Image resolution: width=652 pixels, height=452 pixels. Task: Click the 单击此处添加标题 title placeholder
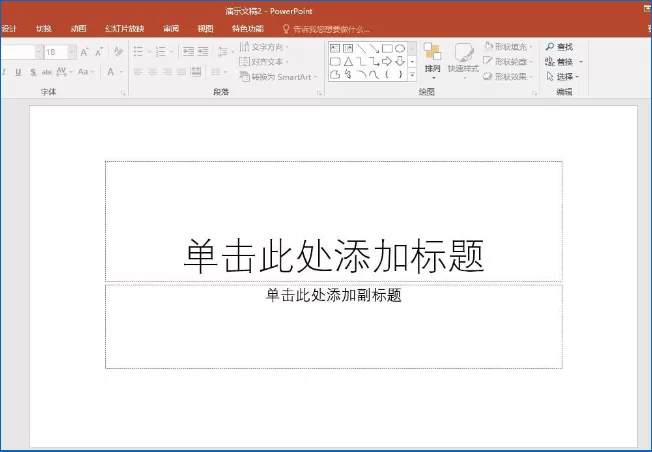pyautogui.click(x=334, y=221)
